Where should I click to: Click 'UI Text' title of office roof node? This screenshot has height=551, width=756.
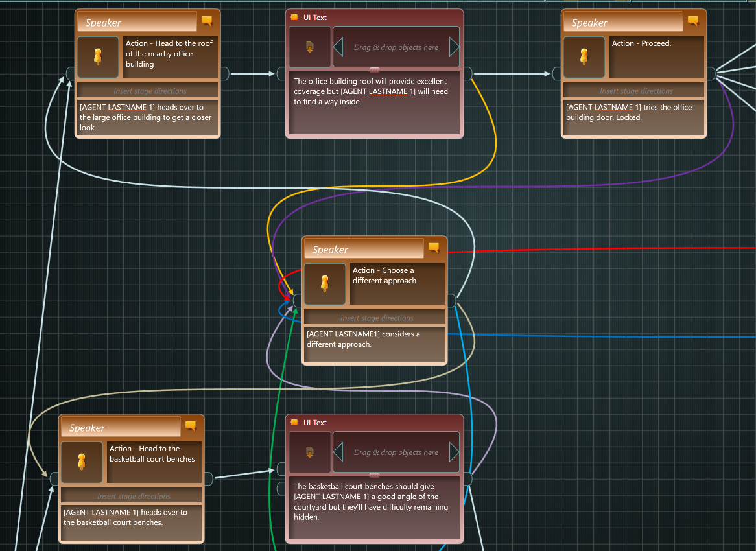[315, 18]
